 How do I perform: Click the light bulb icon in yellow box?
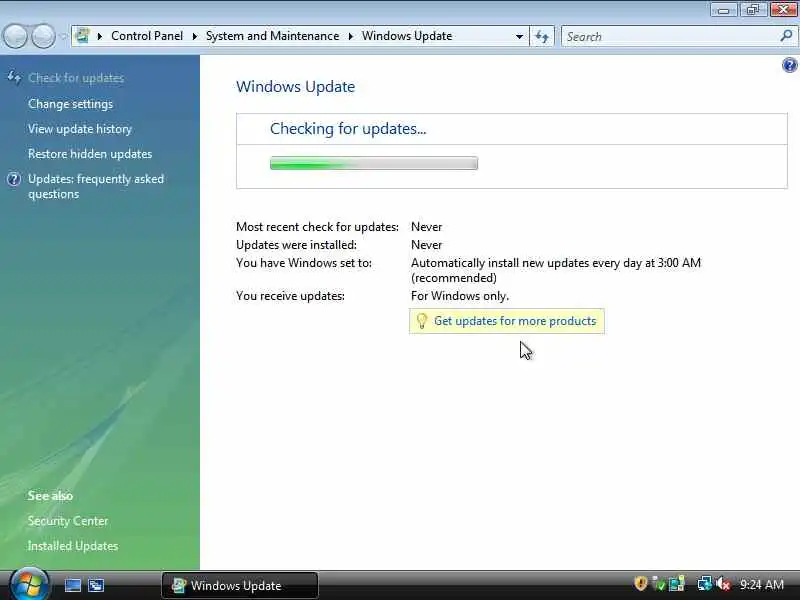(421, 321)
